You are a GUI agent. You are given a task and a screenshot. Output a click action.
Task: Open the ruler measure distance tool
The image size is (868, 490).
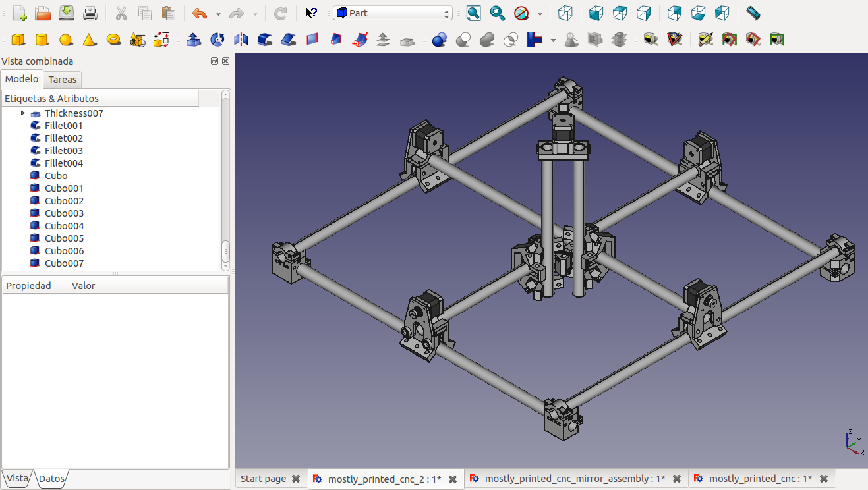click(x=753, y=13)
